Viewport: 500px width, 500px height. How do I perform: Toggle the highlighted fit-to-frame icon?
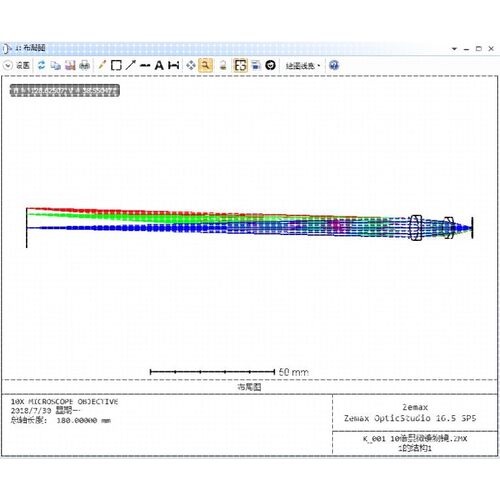tap(240, 65)
